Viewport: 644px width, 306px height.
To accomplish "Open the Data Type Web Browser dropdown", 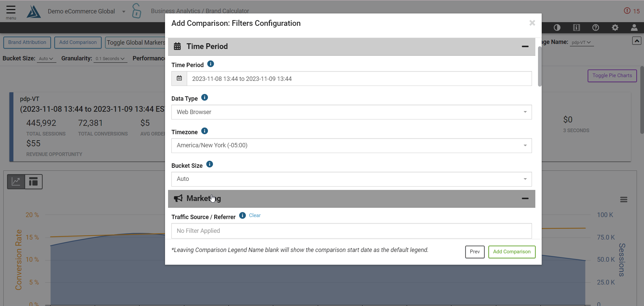I will (351, 112).
